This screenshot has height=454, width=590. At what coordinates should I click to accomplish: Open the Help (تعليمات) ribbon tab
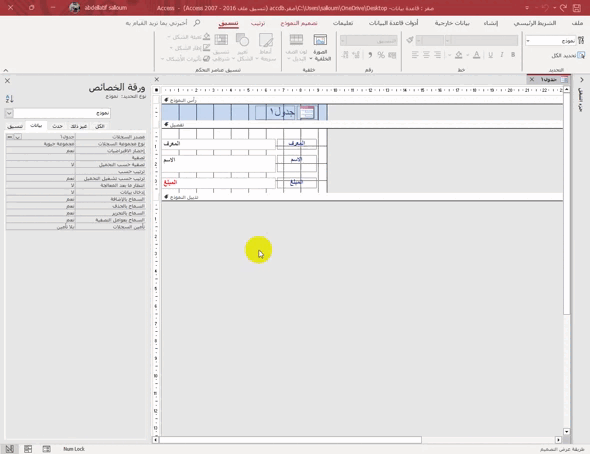343,23
